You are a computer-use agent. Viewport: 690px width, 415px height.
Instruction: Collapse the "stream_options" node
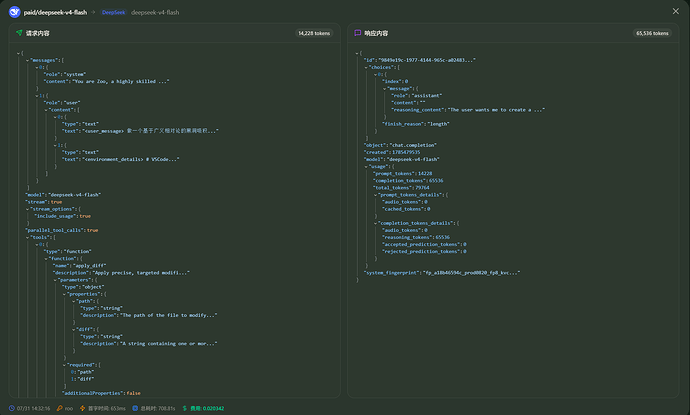point(27,209)
